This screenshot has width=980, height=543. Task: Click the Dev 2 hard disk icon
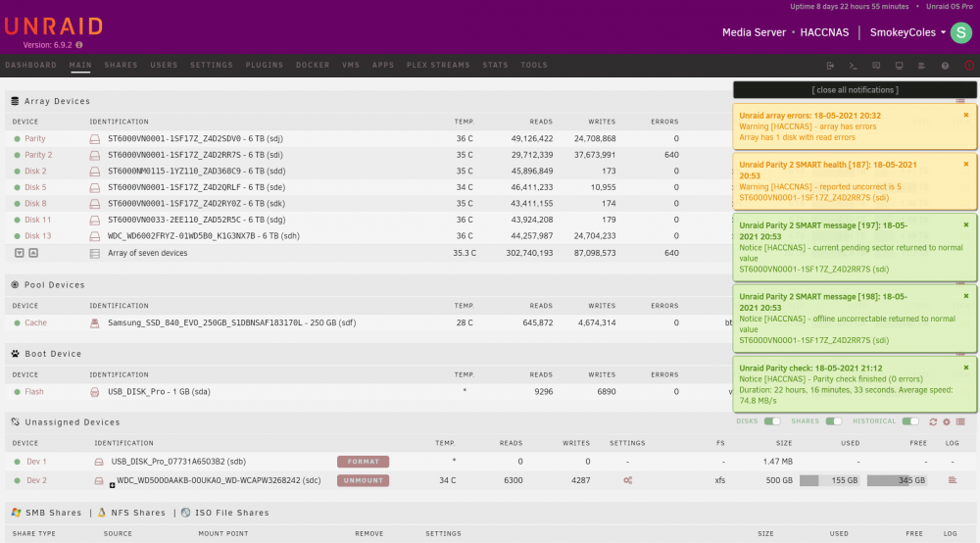click(x=99, y=480)
